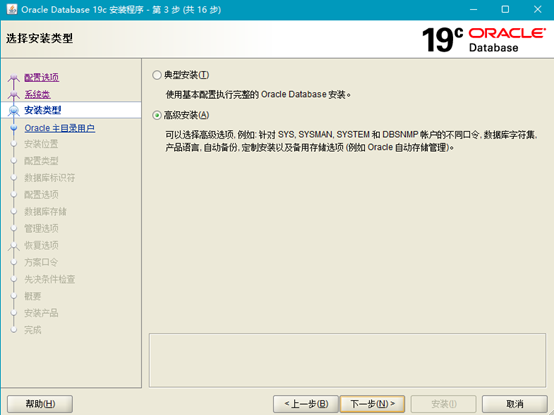Select the 高级安装(A) radio button
Image resolution: width=554 pixels, height=415 pixels.
pos(157,115)
